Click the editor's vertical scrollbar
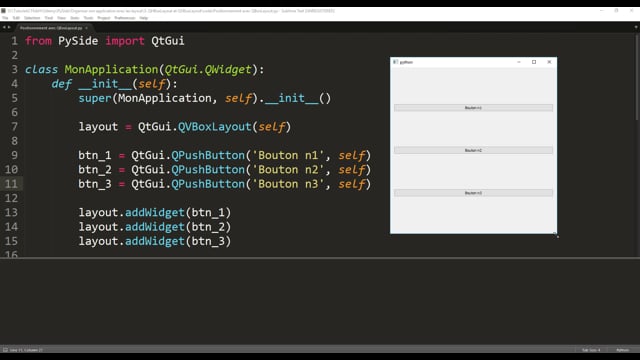The height and width of the screenshot is (360, 640). [x=638, y=78]
